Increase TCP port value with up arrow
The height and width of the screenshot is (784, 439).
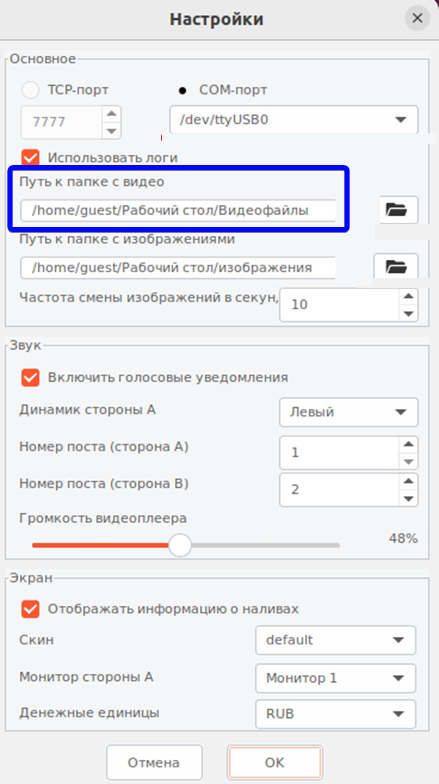coord(112,114)
